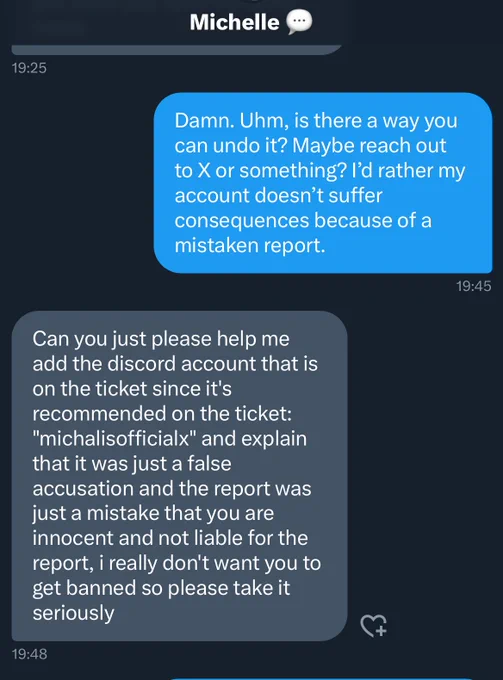Click the word "innocent" in gray bubble
Image resolution: width=503 pixels, height=680 pixels.
click(x=73, y=539)
